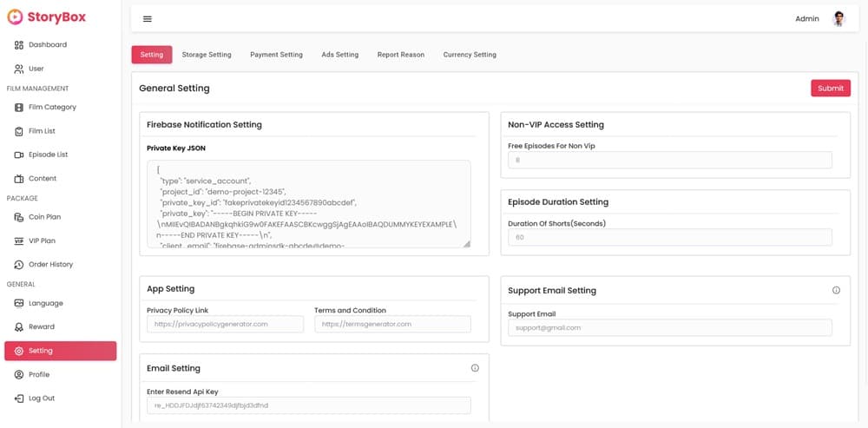Click the hamburger menu icon

147,19
